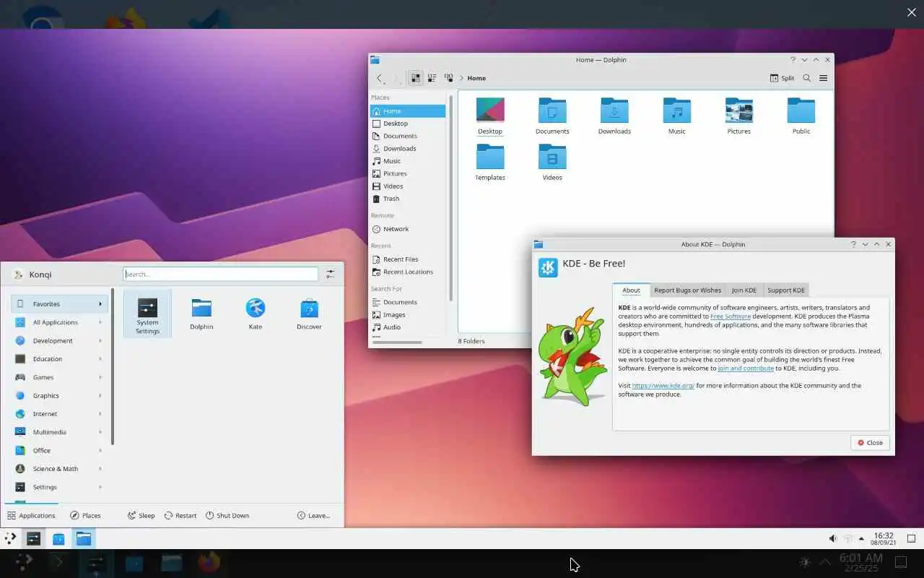The image size is (924, 578).
Task: Open Recent Files in the sidebar
Action: pyautogui.click(x=408, y=259)
